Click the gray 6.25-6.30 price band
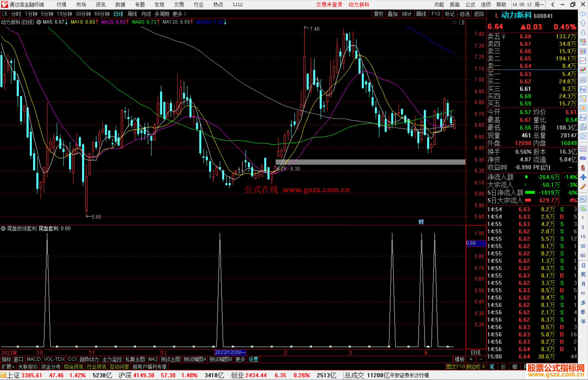Viewport: 588px width, 380px height. (x=370, y=162)
